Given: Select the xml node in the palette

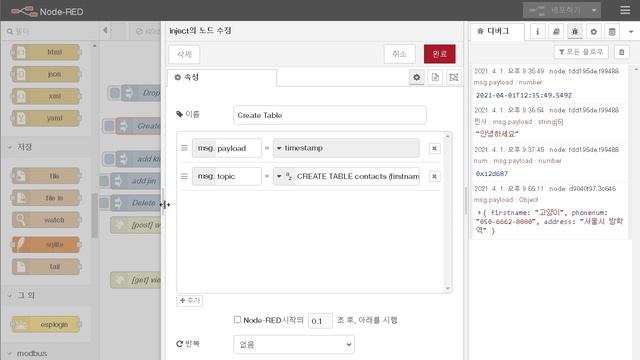Looking at the screenshot, I should coord(46,96).
